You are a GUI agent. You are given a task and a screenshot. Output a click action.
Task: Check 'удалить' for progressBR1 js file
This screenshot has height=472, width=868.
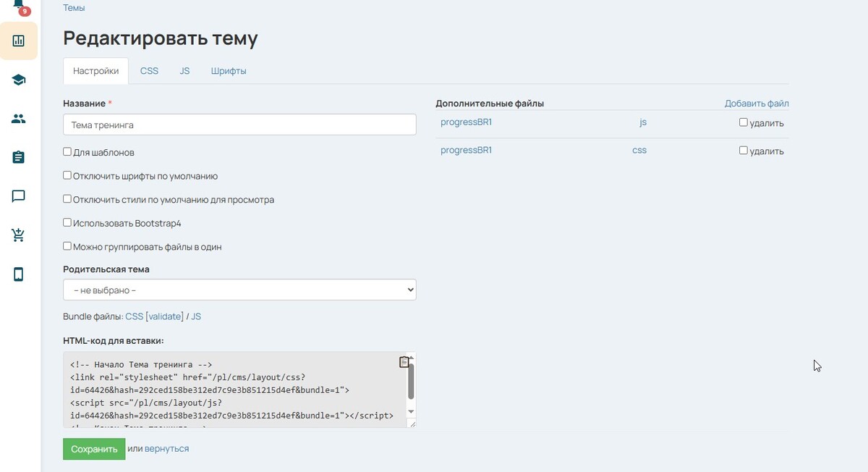point(743,122)
